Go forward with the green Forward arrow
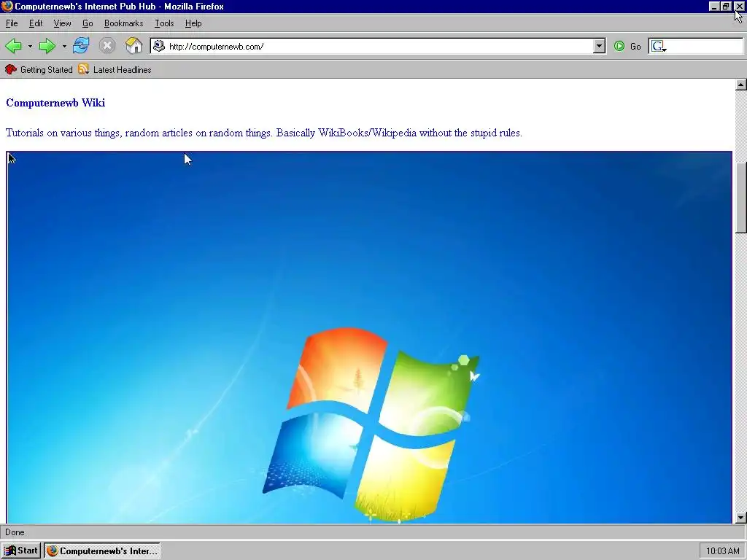 pyautogui.click(x=47, y=46)
